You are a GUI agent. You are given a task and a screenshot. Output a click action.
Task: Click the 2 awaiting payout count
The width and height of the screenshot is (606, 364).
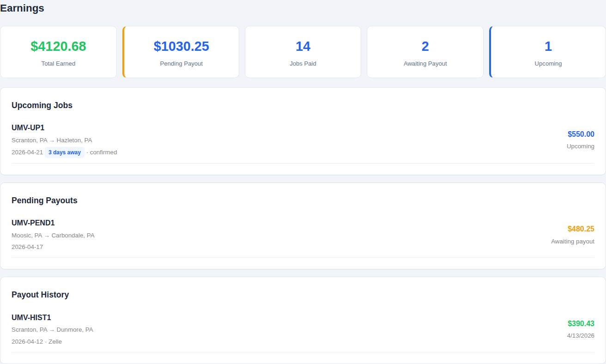pos(425,46)
